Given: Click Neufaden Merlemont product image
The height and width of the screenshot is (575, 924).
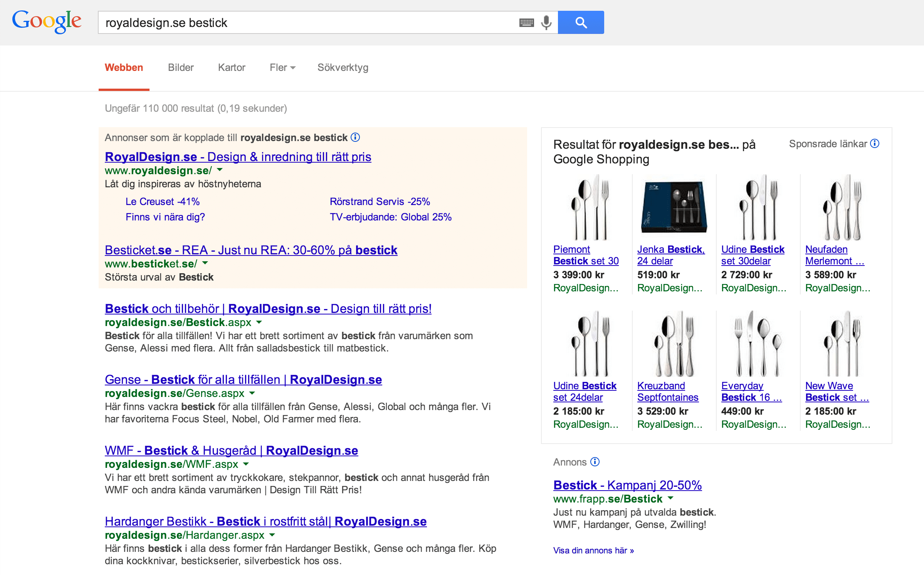Looking at the screenshot, I should [x=842, y=207].
